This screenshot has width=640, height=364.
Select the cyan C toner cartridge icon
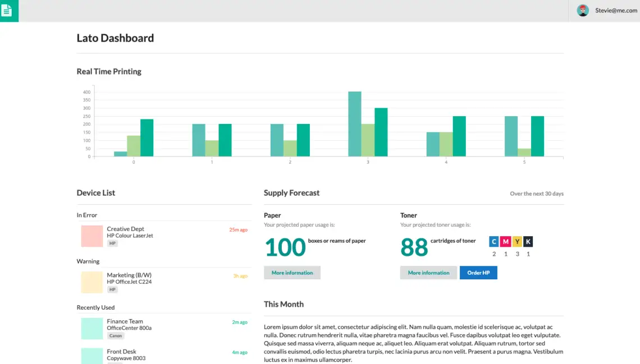(494, 241)
